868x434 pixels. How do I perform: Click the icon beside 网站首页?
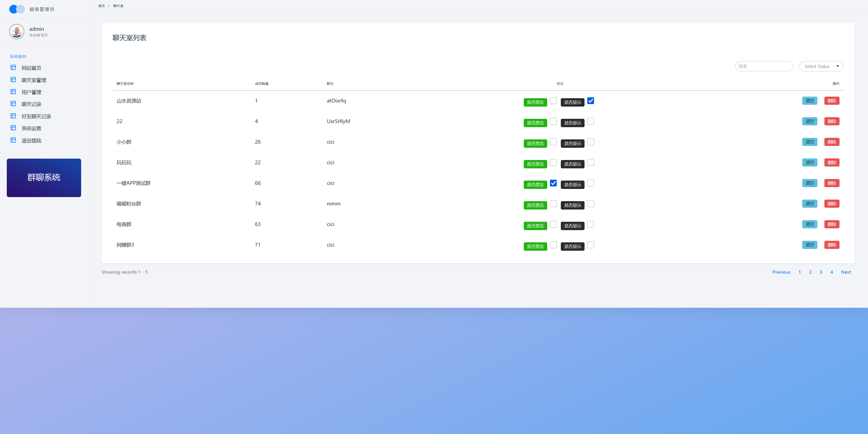[x=13, y=67]
